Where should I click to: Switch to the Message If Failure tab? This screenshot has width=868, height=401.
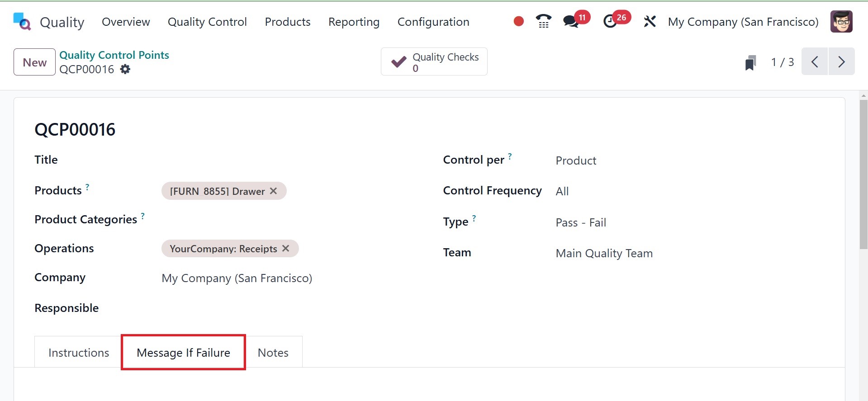pyautogui.click(x=183, y=353)
